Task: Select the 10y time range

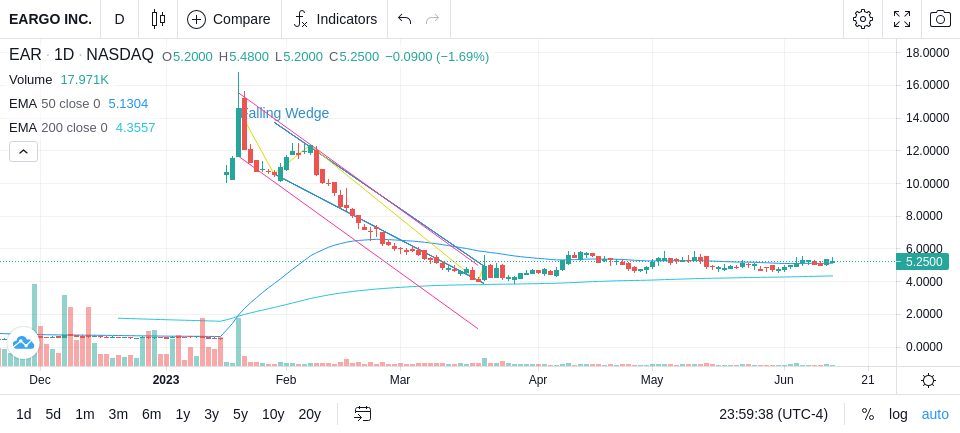Action: coord(273,415)
